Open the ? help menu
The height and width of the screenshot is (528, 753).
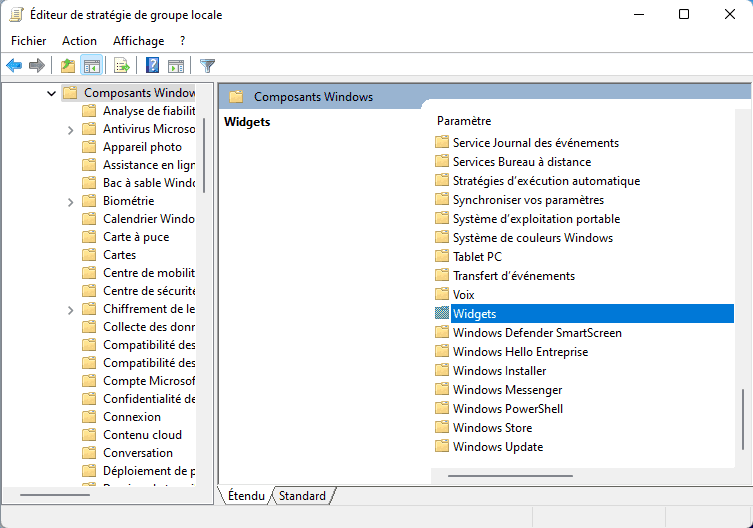click(182, 41)
